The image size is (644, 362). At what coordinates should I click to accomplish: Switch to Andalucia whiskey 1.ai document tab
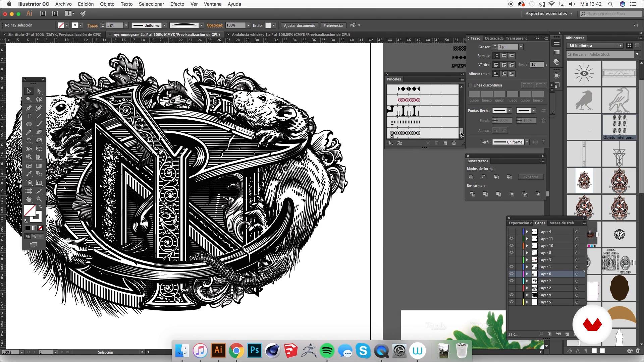(x=290, y=35)
